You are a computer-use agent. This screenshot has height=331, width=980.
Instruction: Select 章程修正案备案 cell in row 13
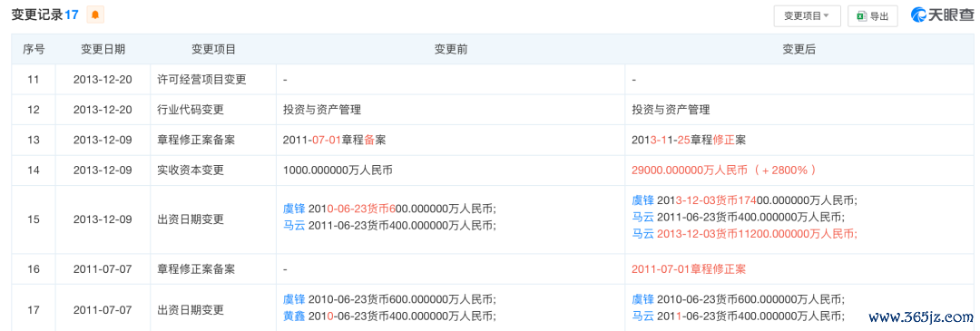(214, 140)
